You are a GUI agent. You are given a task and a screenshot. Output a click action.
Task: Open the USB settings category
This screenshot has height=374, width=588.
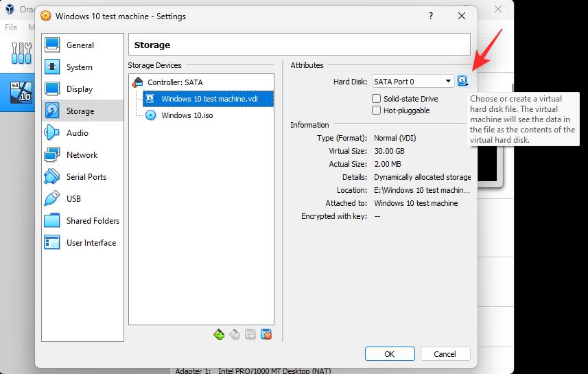point(82,199)
